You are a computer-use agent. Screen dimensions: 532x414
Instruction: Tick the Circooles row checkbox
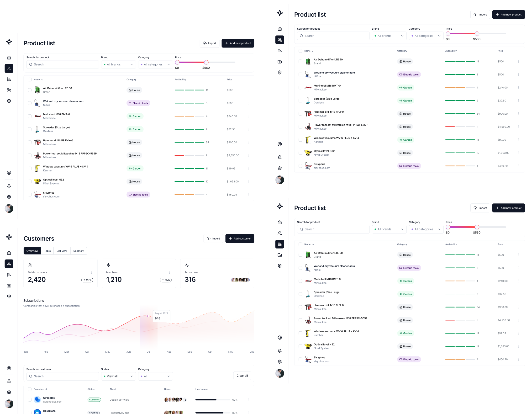click(30, 400)
